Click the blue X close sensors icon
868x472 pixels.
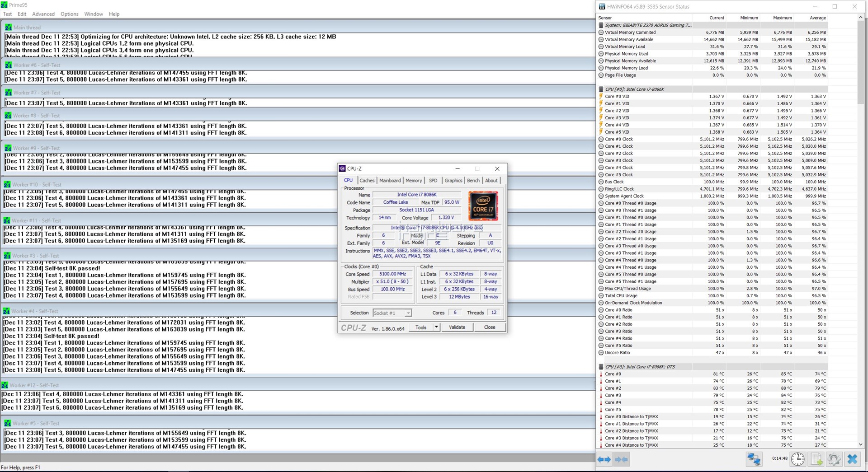pyautogui.click(x=852, y=459)
